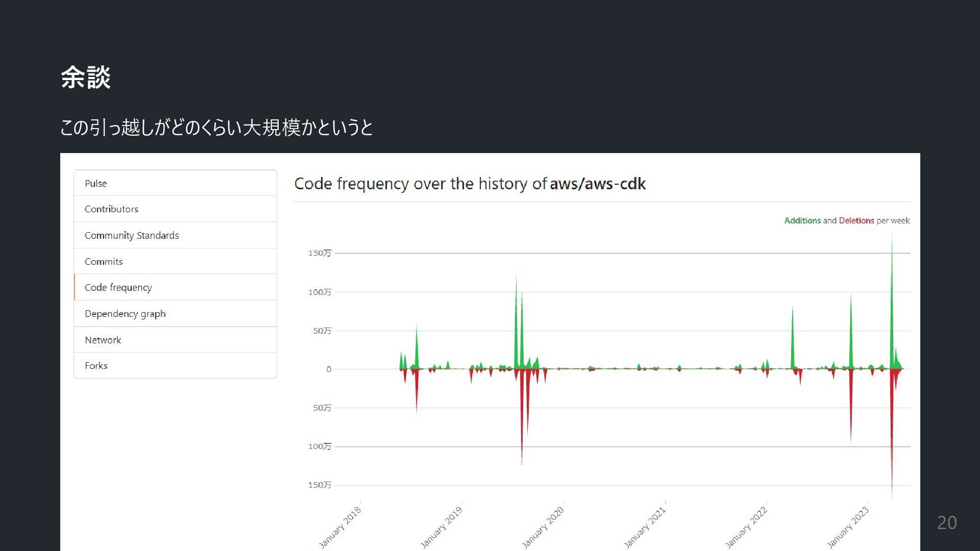Viewport: 980px width, 551px height.
Task: Click the upper 100万 y-axis label
Action: pyautogui.click(x=320, y=292)
